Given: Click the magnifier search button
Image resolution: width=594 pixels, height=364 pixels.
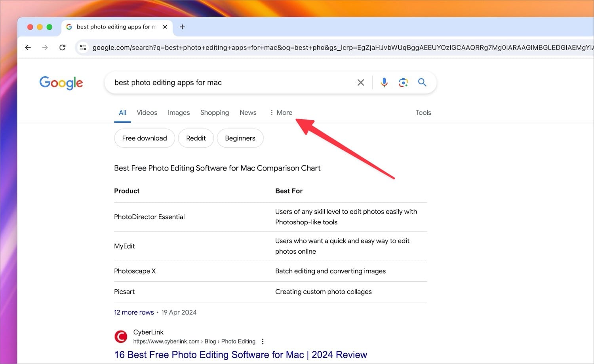Looking at the screenshot, I should (x=422, y=82).
